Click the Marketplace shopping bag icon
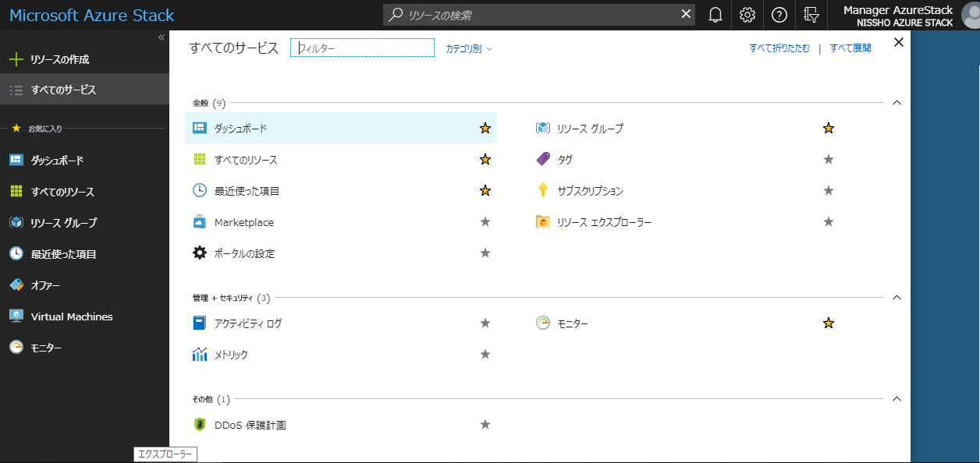The width and height of the screenshot is (980, 463). 200,222
